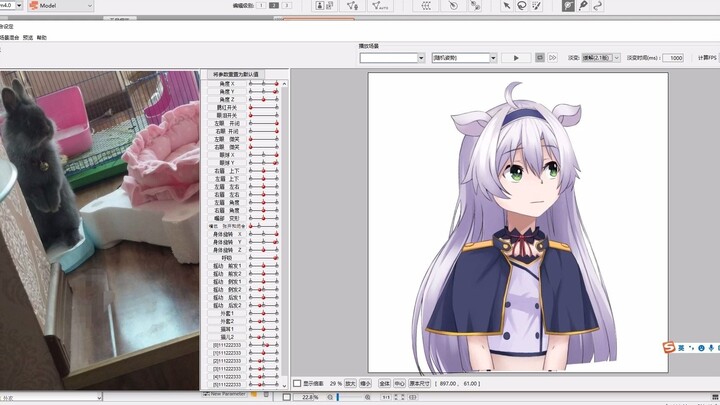Click the 身体旋转 Z parameter slider
The width and height of the screenshot is (720, 405).
[x=264, y=250]
